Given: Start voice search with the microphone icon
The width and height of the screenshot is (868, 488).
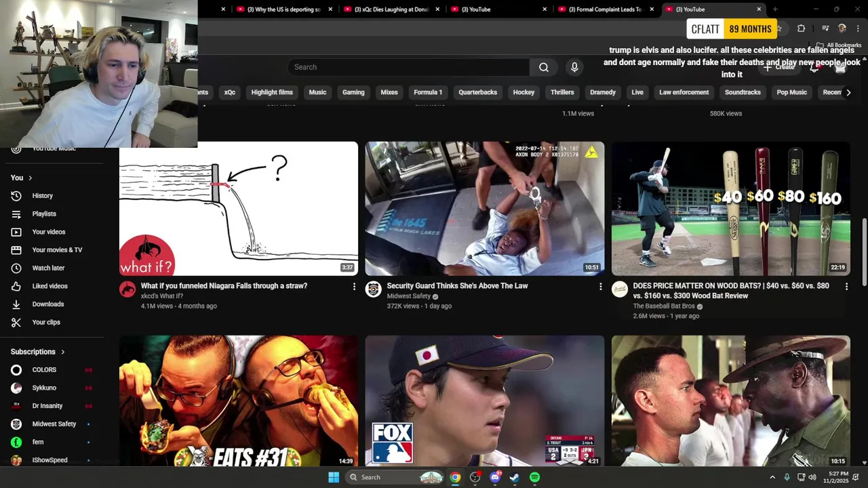Looking at the screenshot, I should 574,67.
